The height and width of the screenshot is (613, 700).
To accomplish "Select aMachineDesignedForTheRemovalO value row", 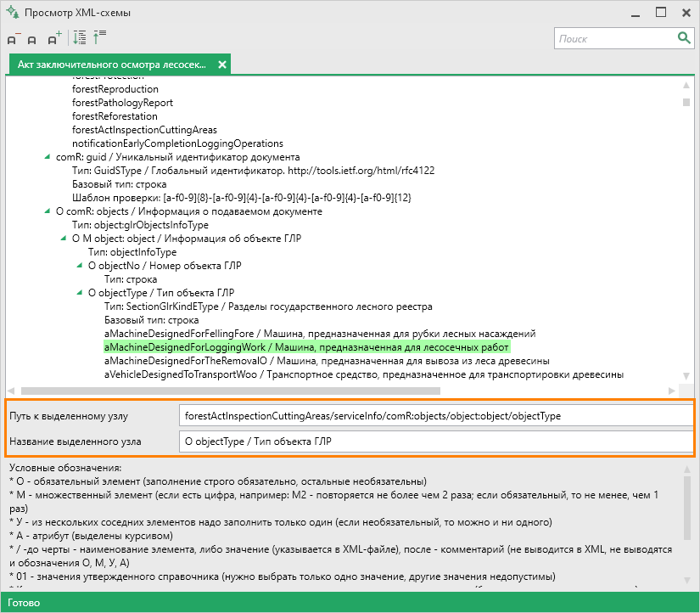I will tap(327, 361).
